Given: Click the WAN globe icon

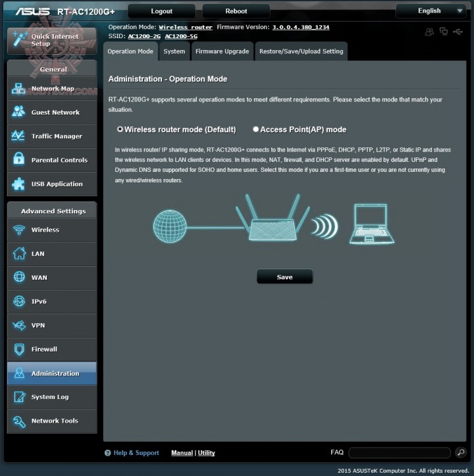Looking at the screenshot, I should 19,277.
